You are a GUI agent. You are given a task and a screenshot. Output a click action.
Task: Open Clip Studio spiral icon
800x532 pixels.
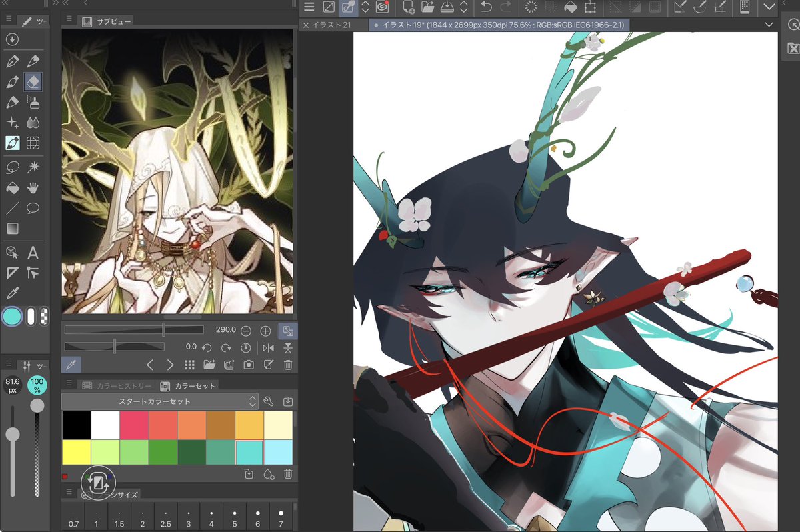coord(382,7)
